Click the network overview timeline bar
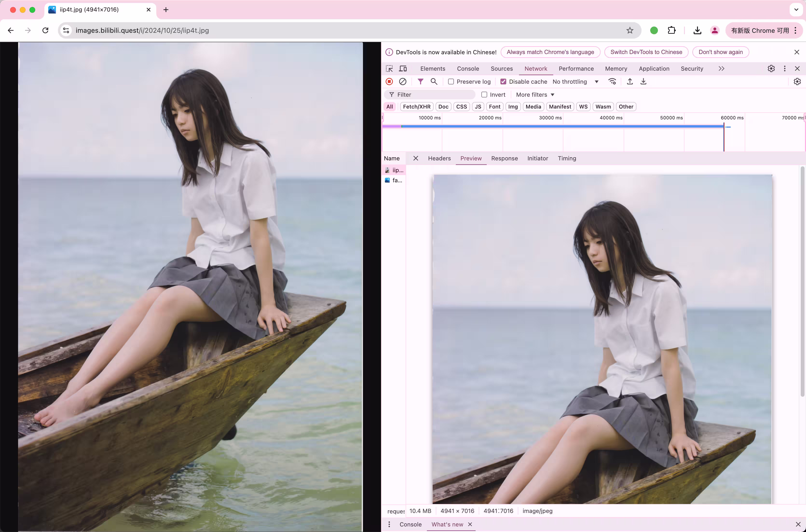806x532 pixels. 553,126
